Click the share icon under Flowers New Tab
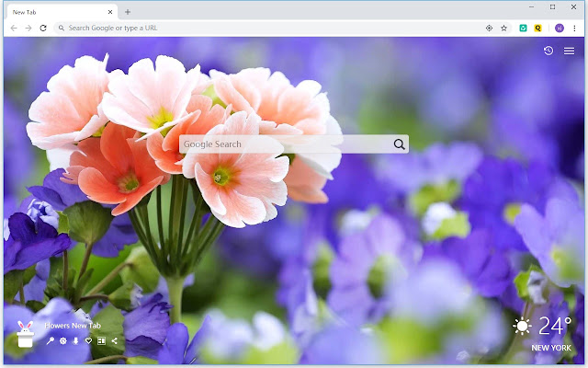Screen dimensions: 588x368 [114, 341]
